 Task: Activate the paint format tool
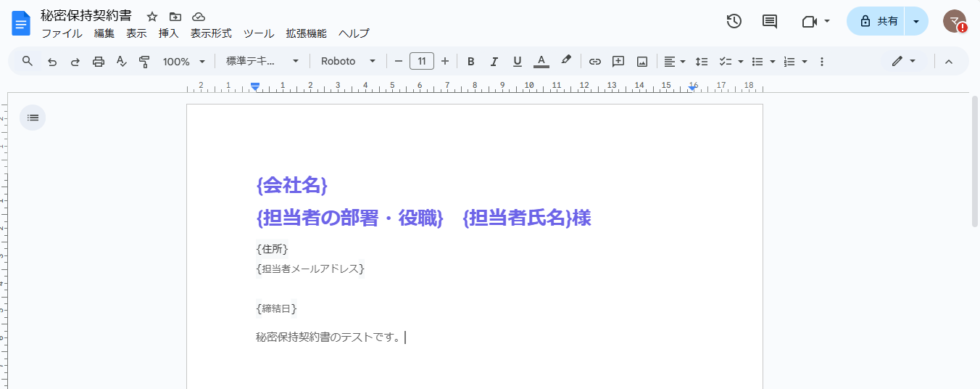point(144,62)
